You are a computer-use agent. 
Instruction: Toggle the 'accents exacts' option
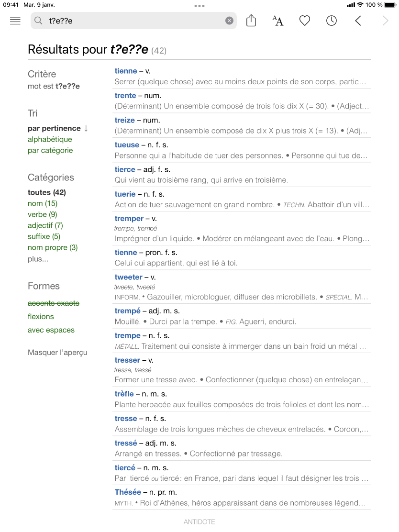tap(54, 303)
